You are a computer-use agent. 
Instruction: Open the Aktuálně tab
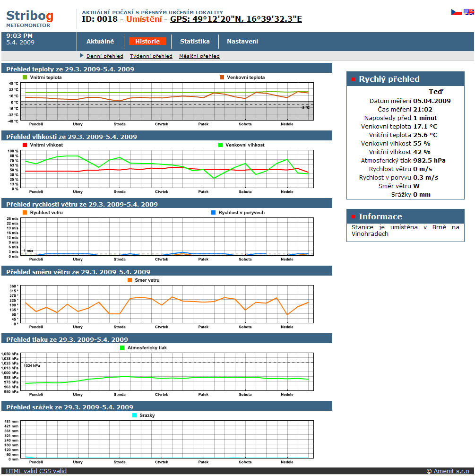click(x=100, y=42)
